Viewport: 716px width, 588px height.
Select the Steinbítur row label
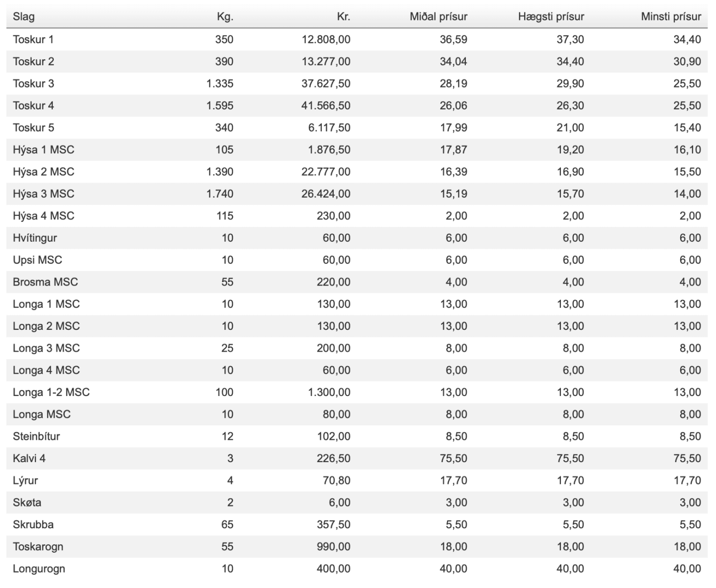pyautogui.click(x=36, y=436)
